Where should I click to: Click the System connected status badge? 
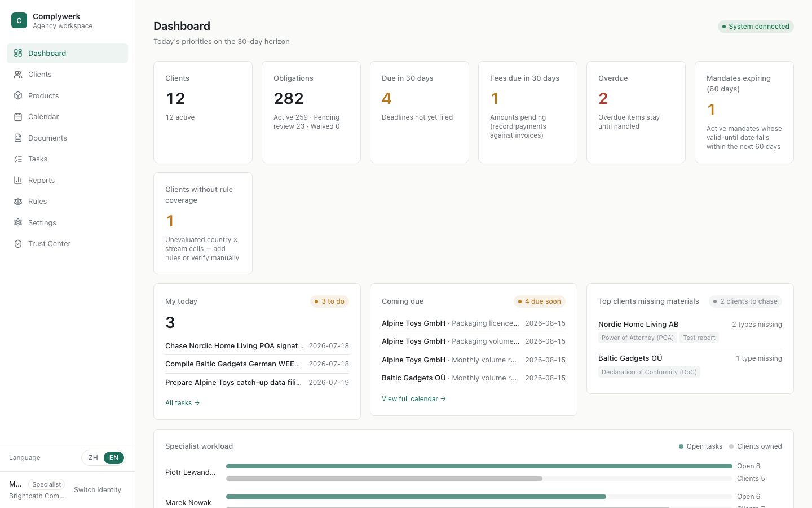(756, 27)
